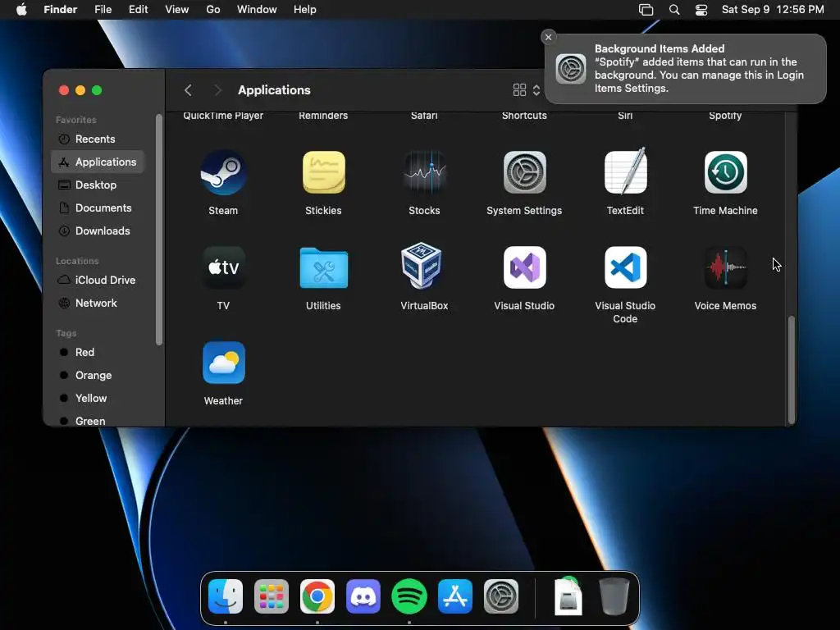840x630 pixels.
Task: Select the TextEdit app icon
Action: 625,171
